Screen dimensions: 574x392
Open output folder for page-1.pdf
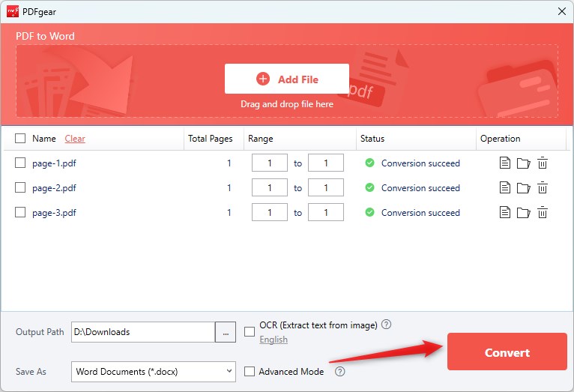(x=524, y=163)
